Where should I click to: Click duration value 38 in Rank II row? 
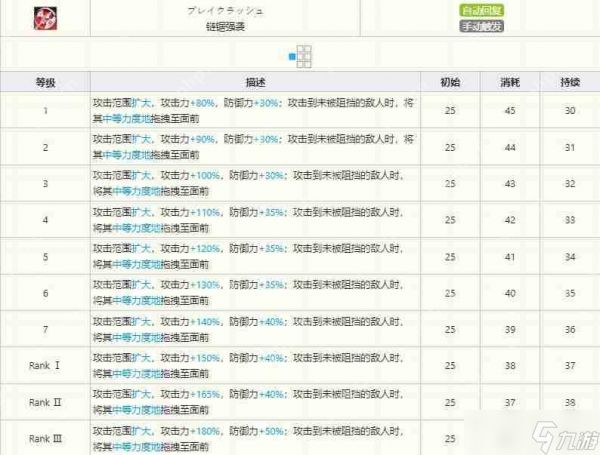[570, 403]
